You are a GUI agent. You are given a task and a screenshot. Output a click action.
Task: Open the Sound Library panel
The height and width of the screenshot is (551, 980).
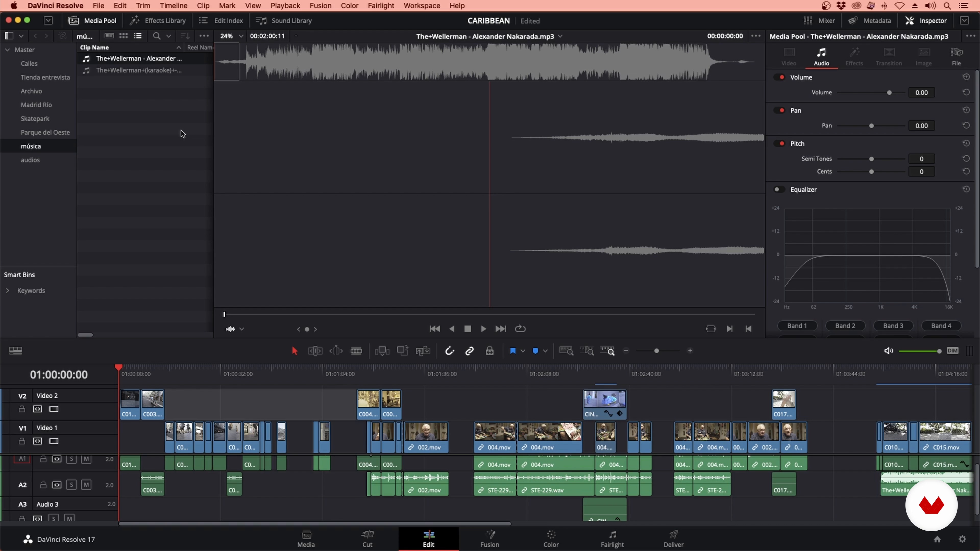[x=284, y=20]
